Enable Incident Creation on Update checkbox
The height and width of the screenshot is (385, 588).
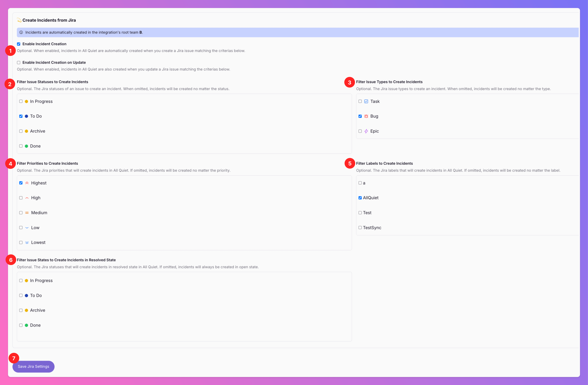[x=18, y=63]
